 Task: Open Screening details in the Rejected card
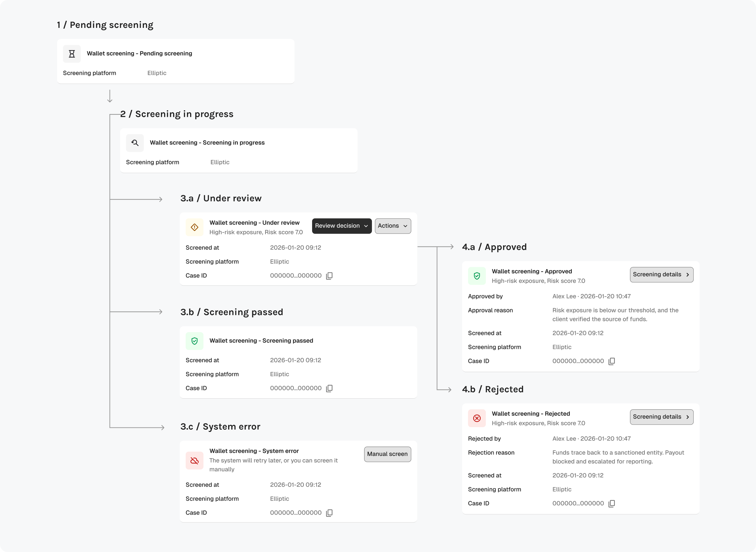pos(662,417)
